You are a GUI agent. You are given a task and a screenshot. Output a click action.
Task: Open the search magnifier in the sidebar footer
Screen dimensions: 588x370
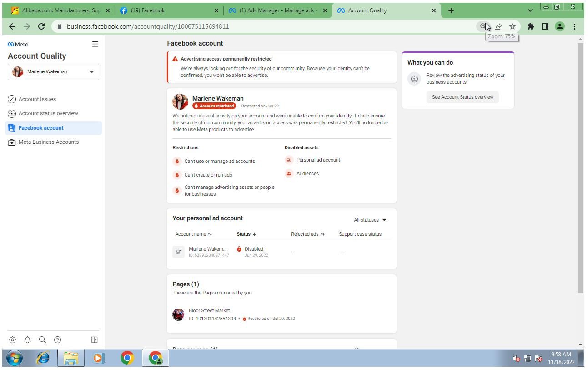pos(42,340)
